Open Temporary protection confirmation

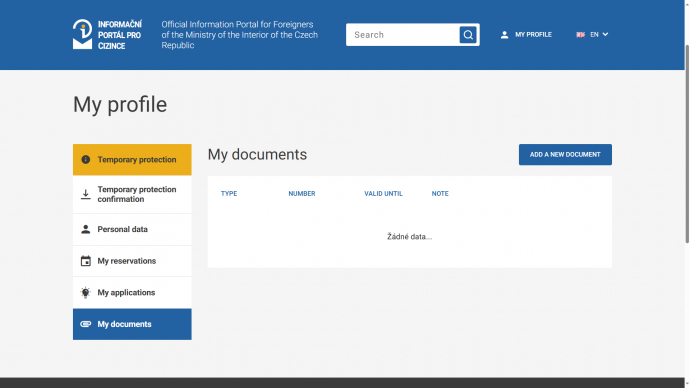132,194
